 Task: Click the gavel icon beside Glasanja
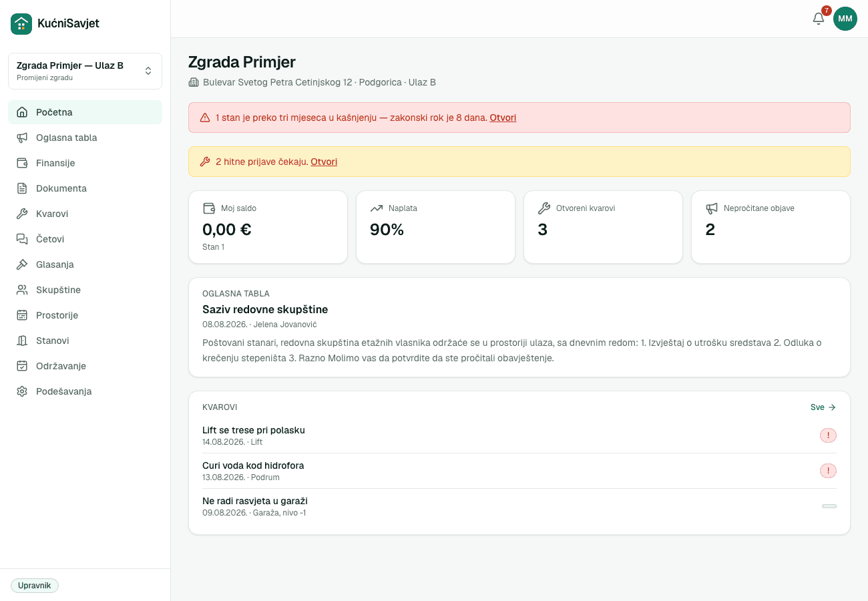22,264
